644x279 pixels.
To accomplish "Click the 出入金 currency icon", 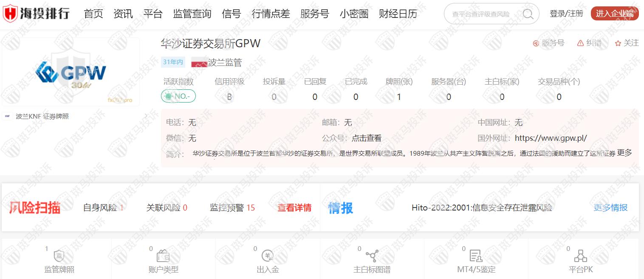I will pos(268,256).
